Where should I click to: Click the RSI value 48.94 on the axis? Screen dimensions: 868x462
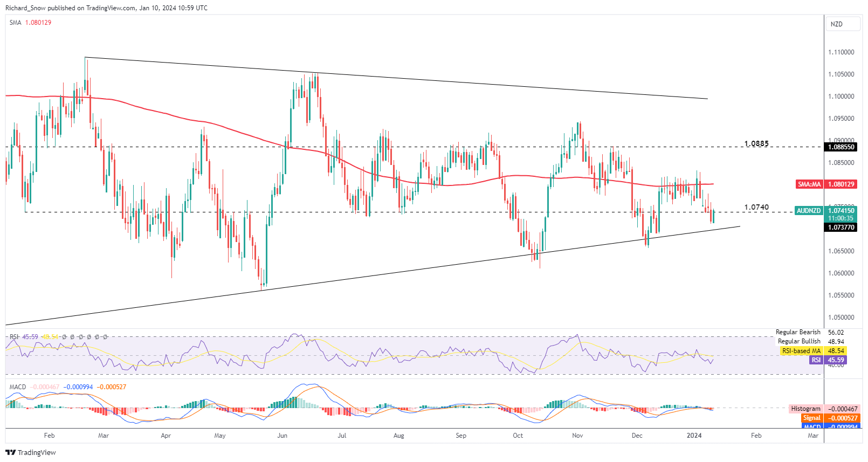pyautogui.click(x=836, y=342)
